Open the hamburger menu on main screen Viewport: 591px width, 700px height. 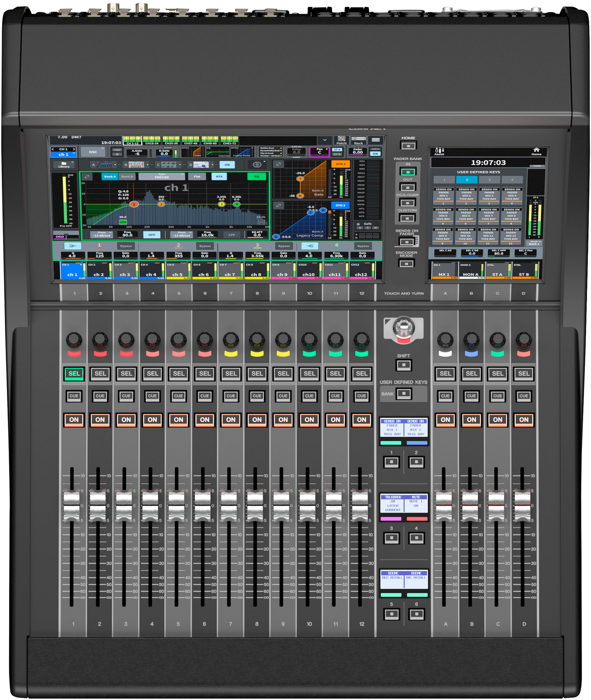375,140
